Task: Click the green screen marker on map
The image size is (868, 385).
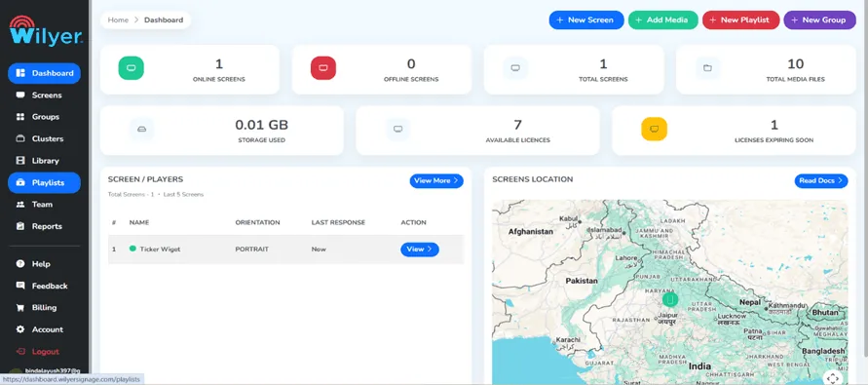Action: click(670, 299)
